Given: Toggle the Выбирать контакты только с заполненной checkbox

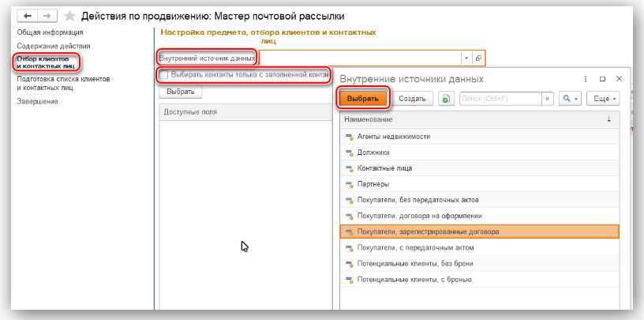Looking at the screenshot, I should click(164, 75).
